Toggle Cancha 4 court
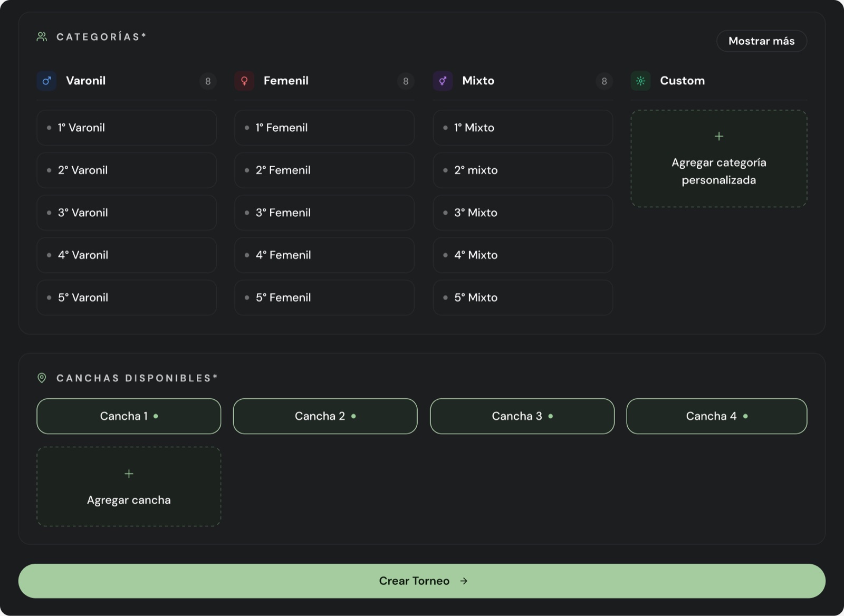Viewport: 844px width, 616px height. (x=716, y=416)
